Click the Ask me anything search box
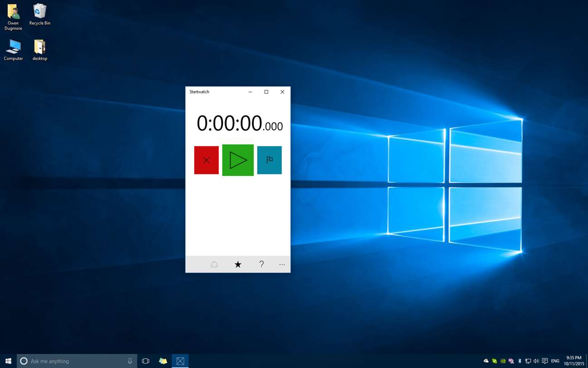 (77, 361)
